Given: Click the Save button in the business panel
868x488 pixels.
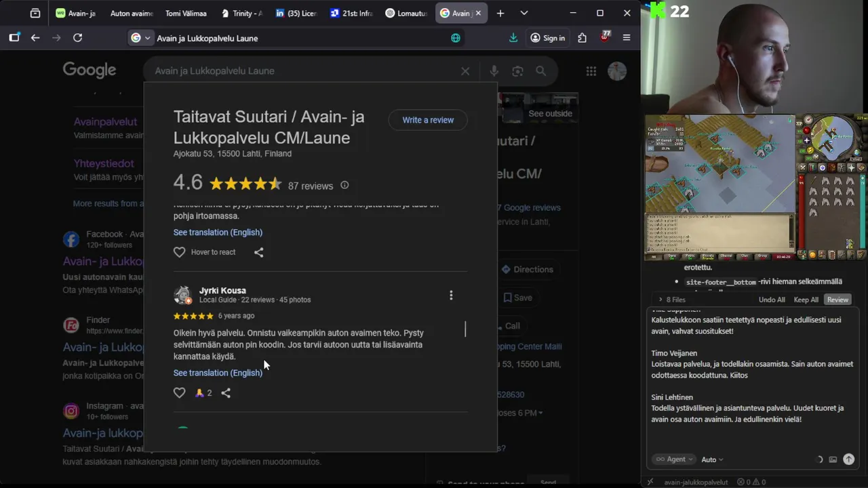Looking at the screenshot, I should (x=517, y=298).
